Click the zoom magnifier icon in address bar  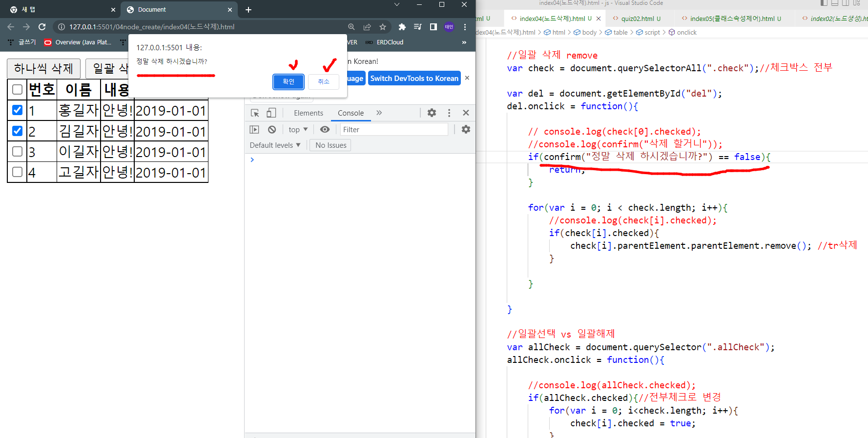point(351,27)
